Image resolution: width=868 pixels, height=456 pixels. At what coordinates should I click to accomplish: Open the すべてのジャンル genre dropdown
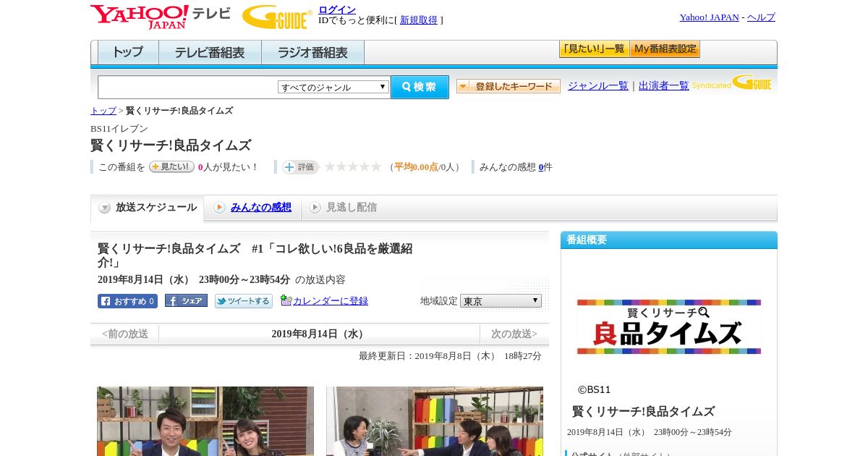pos(333,87)
